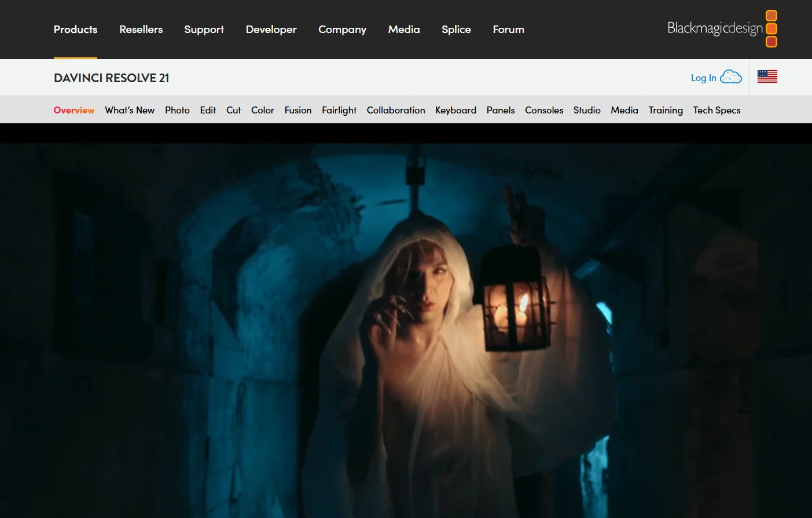Select the Panels tab
The width and height of the screenshot is (812, 518).
501,110
